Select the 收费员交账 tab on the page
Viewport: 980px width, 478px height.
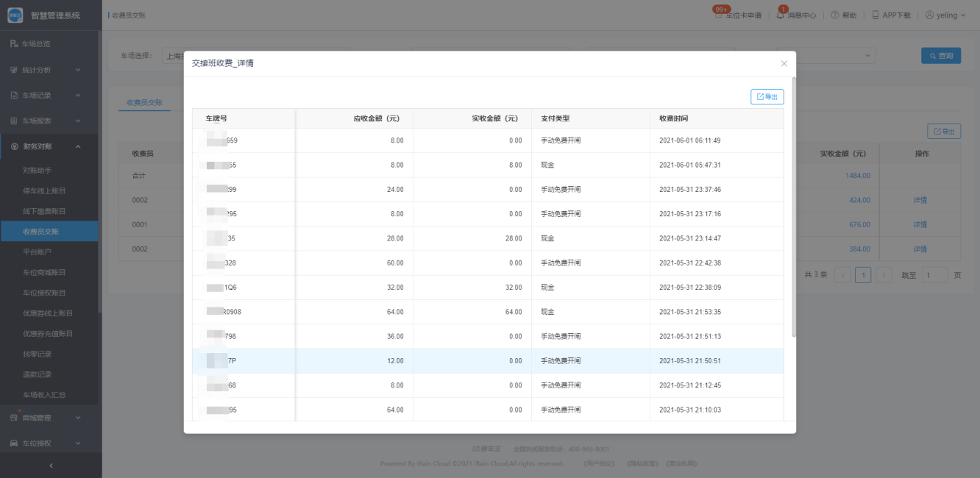(144, 103)
